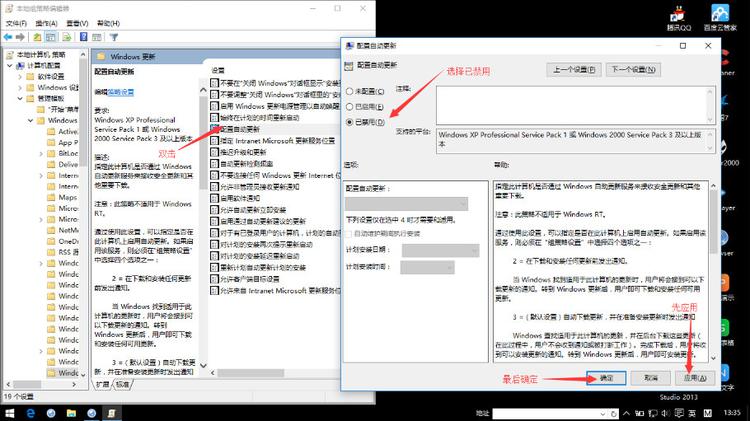Open Edge browser from the taskbar
This screenshot has height=421, width=750.
pos(31,413)
